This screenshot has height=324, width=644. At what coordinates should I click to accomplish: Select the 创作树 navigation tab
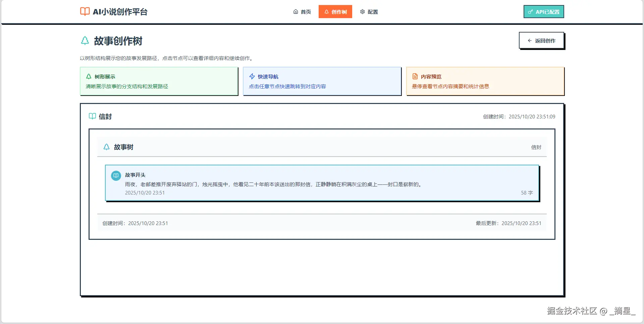(335, 12)
